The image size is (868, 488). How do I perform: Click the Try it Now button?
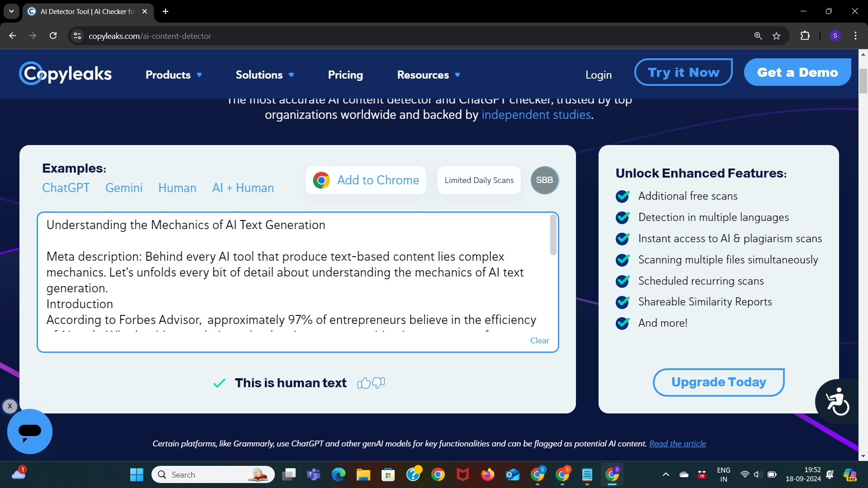click(x=684, y=72)
